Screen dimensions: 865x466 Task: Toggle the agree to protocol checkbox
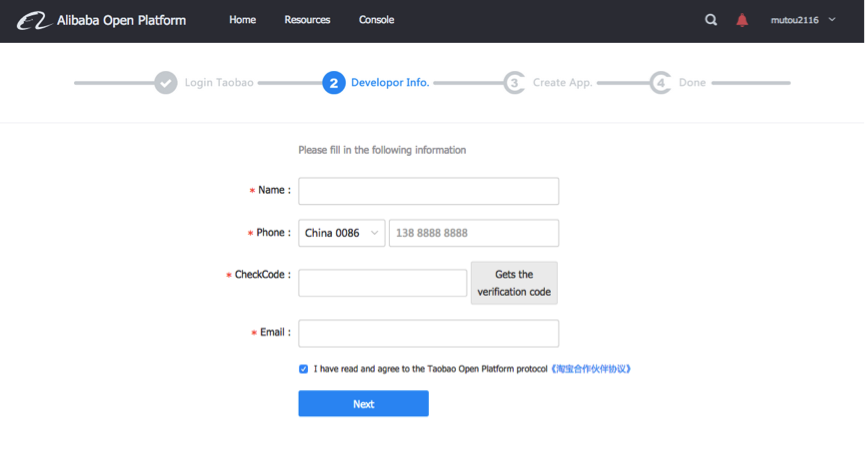click(x=304, y=369)
